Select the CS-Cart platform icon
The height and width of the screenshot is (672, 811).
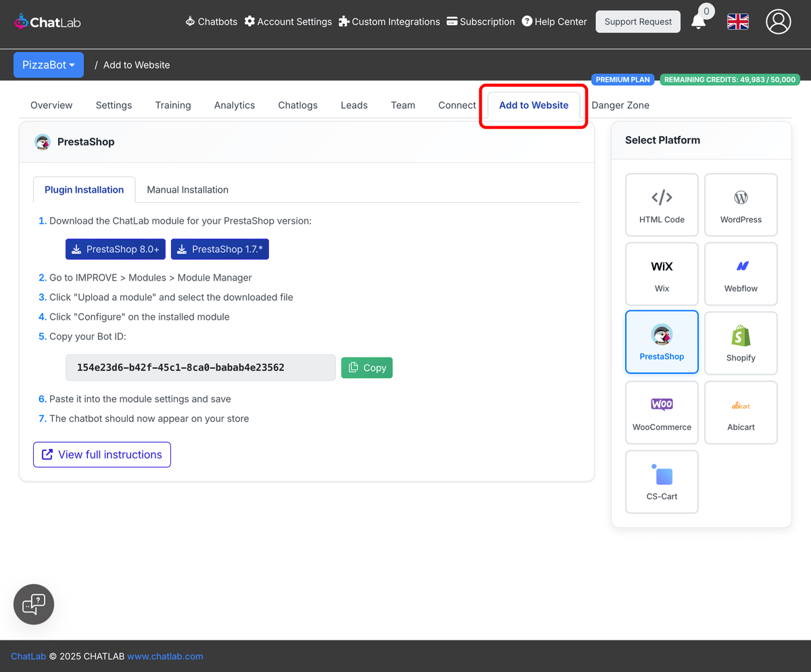coord(662,481)
